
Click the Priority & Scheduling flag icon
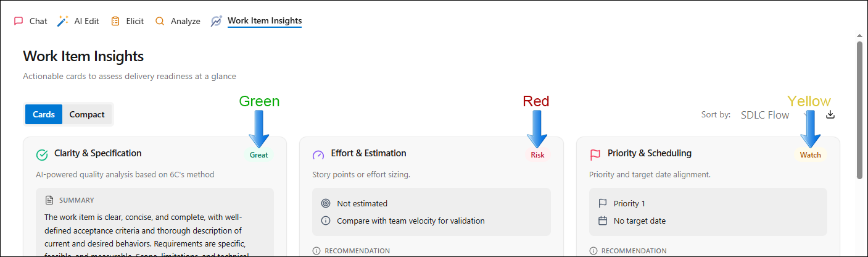click(595, 154)
